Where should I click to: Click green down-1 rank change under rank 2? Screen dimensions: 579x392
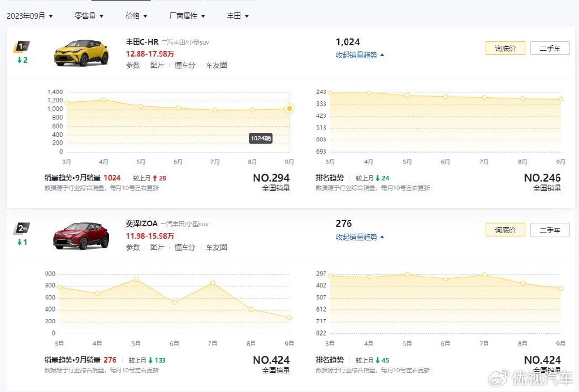[x=22, y=242]
